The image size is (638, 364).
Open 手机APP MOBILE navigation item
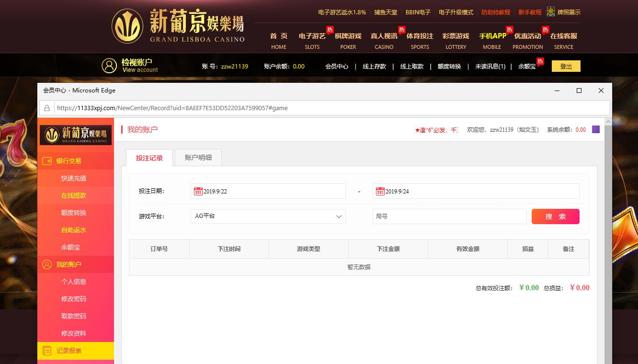click(x=492, y=41)
